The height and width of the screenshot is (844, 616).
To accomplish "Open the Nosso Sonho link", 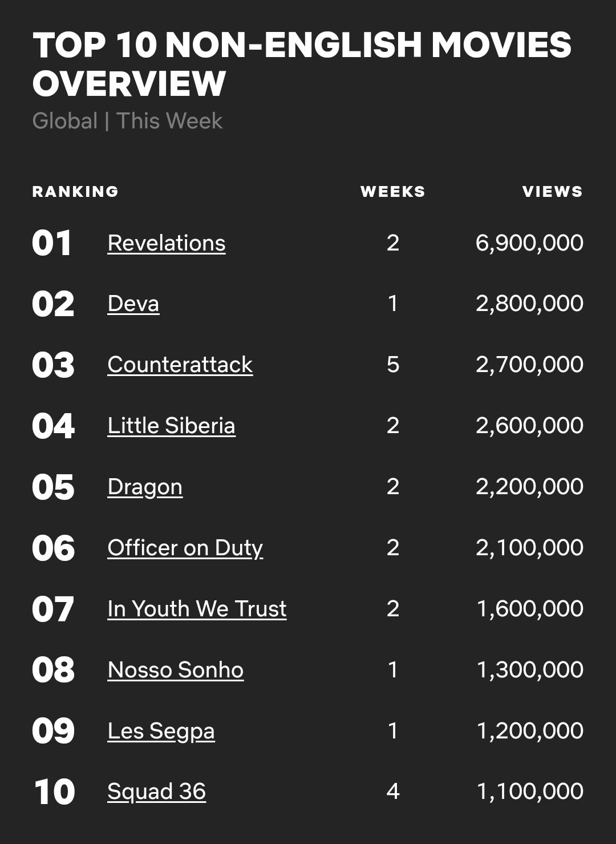I will pyautogui.click(x=176, y=670).
